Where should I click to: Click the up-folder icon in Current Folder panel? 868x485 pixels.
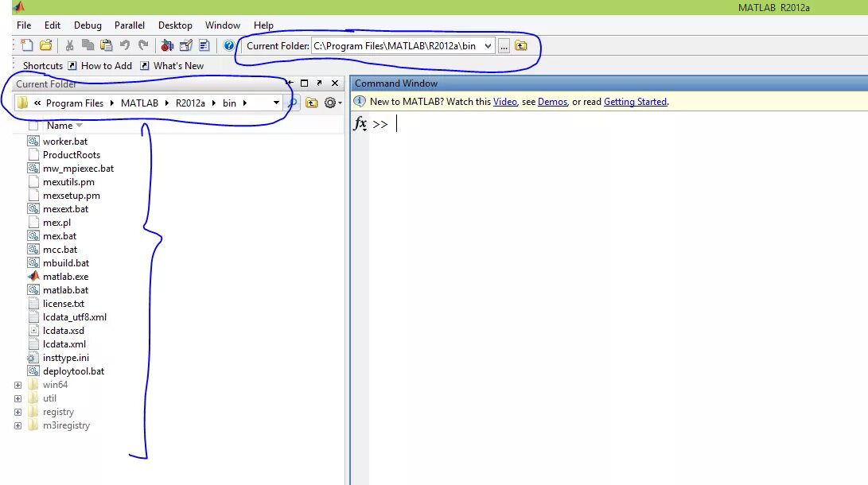(312, 103)
